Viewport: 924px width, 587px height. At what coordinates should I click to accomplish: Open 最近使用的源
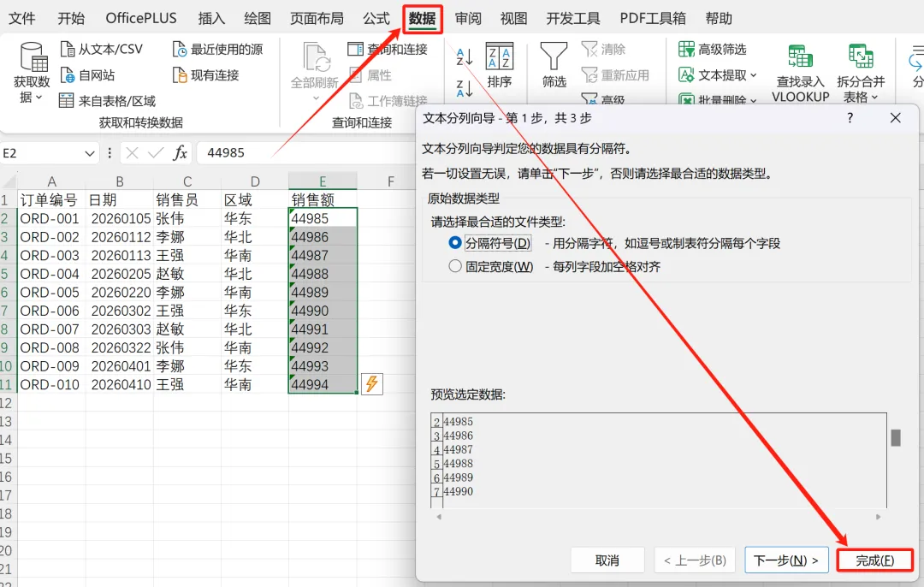coord(217,49)
